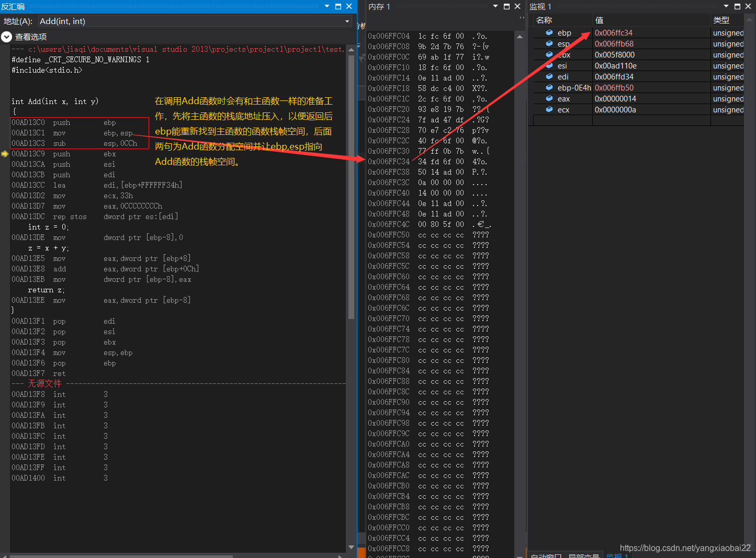The width and height of the screenshot is (756, 558).
Task: Click the eax watch variable icon
Action: pyautogui.click(x=549, y=98)
